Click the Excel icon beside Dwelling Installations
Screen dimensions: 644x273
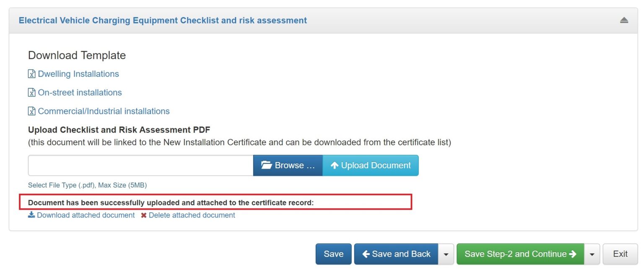tap(31, 74)
